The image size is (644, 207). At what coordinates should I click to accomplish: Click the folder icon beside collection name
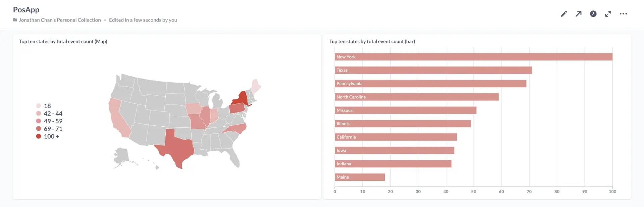15,20
